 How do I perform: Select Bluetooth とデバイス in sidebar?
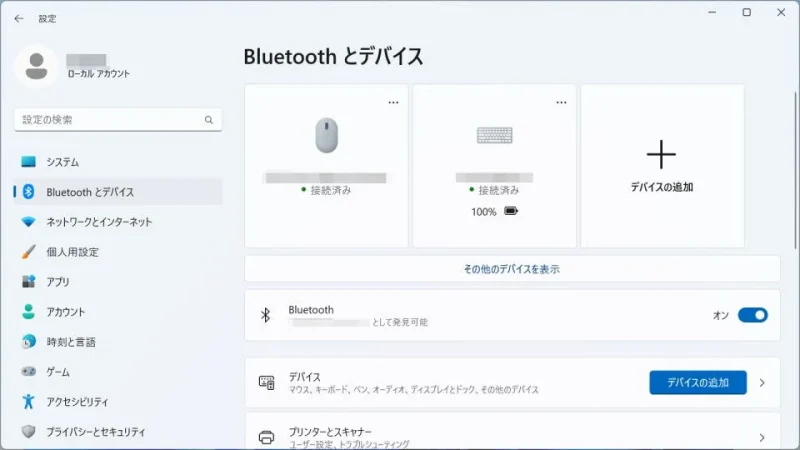(118, 192)
